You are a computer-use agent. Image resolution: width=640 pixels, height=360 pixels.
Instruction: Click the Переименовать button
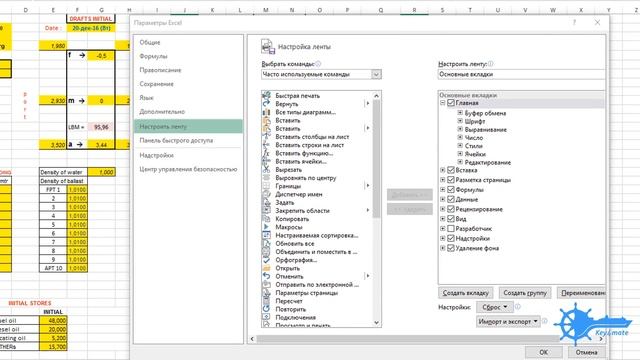point(582,293)
